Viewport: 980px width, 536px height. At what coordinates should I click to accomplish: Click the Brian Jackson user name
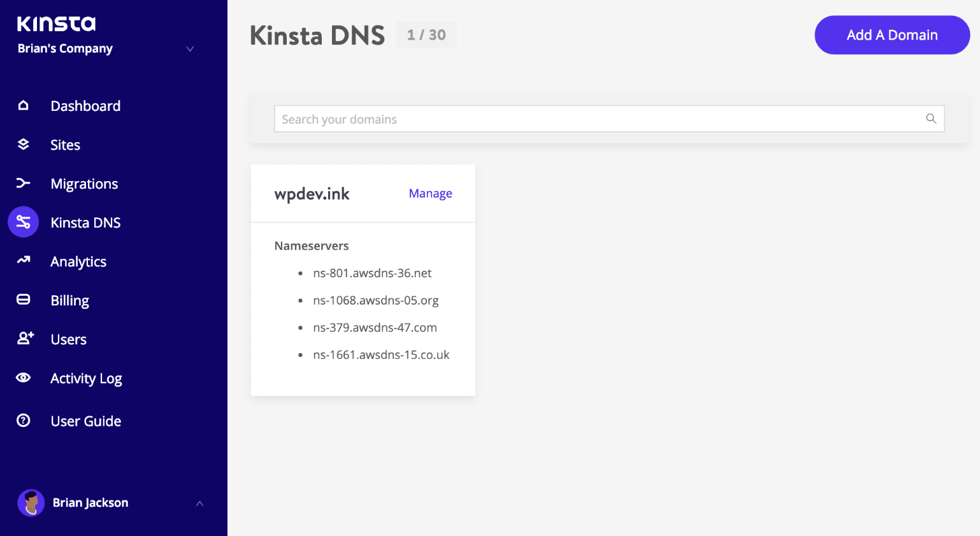(x=90, y=503)
